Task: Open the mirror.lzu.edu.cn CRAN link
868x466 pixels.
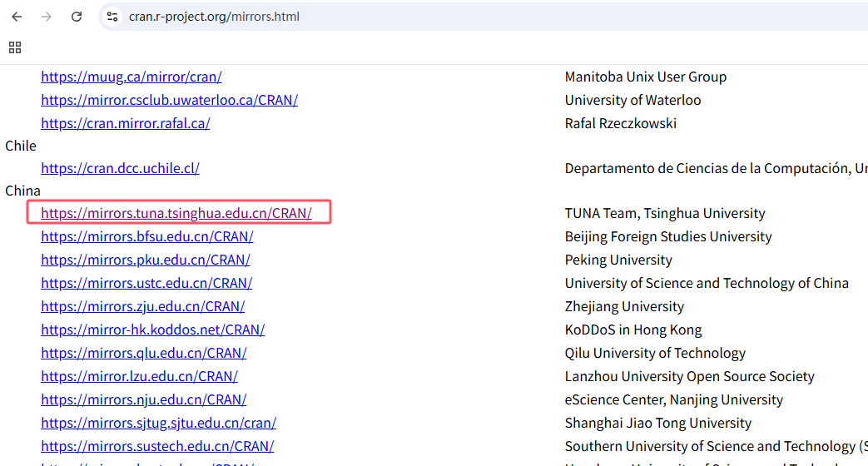Action: point(140,376)
